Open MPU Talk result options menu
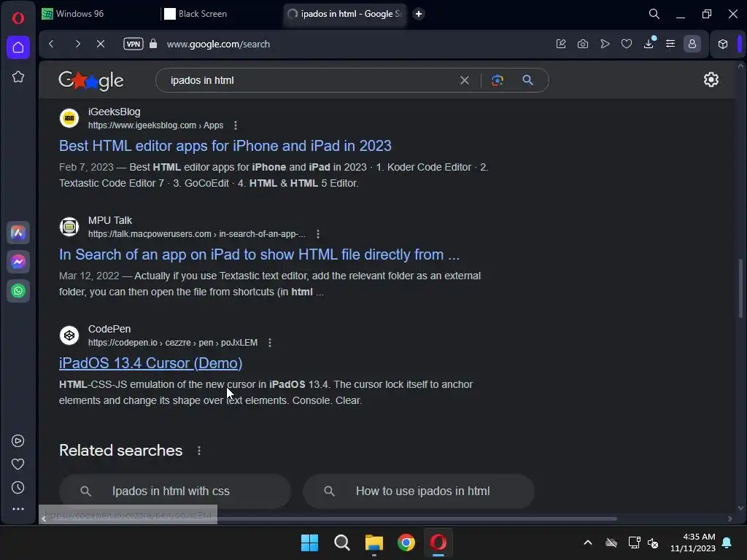The image size is (747, 560). 318,234
